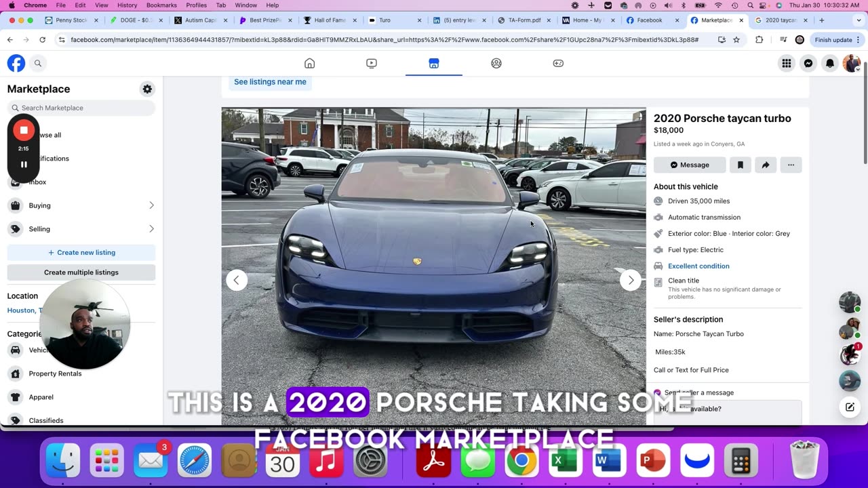Open Excellent condition link
The height and width of the screenshot is (488, 868).
click(x=698, y=266)
